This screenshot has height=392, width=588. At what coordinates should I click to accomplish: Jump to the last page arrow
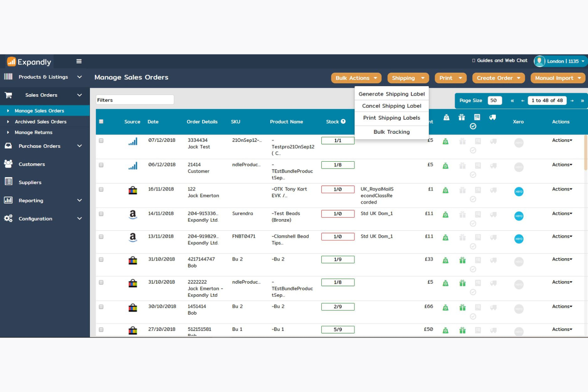(x=582, y=100)
